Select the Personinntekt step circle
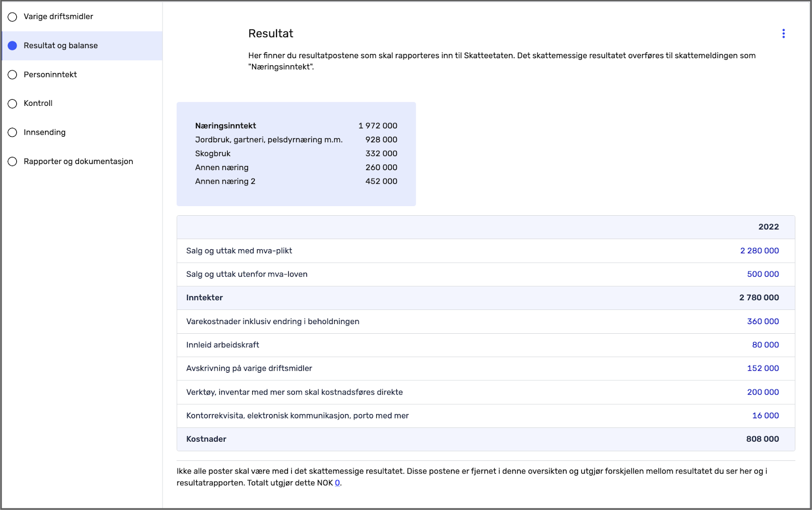Viewport: 812px width, 510px height. (x=13, y=75)
